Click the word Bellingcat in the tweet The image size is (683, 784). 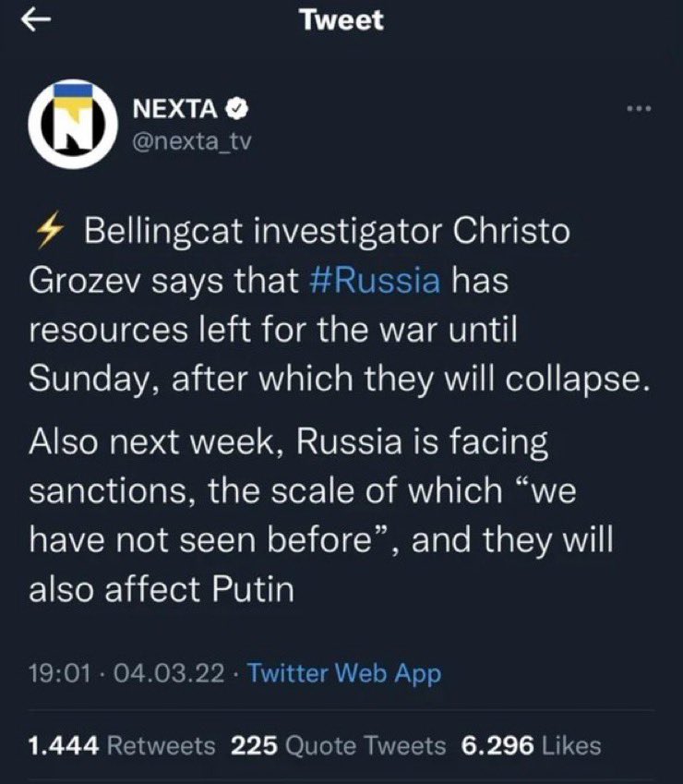164,232
